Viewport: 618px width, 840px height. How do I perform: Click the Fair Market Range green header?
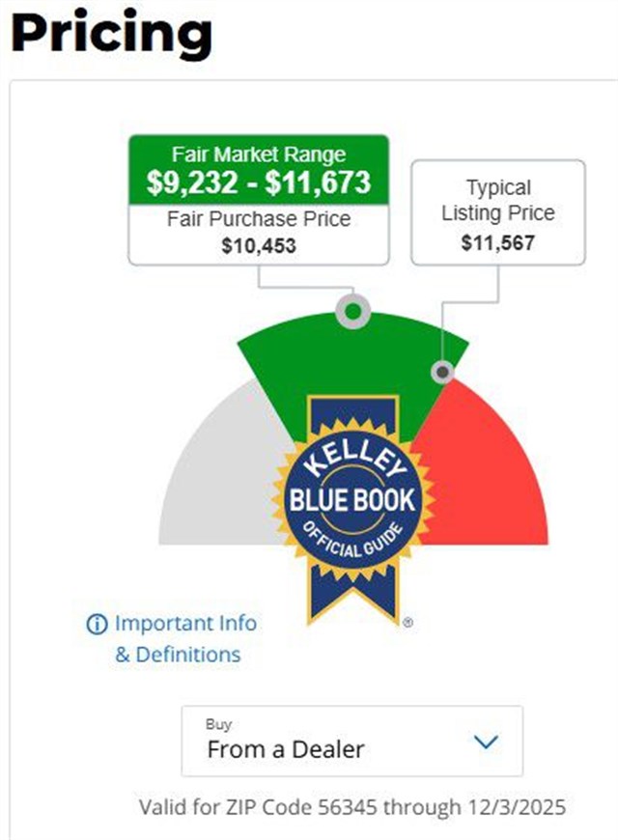259,154
